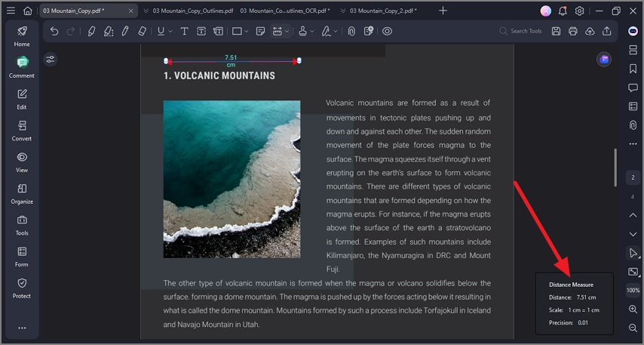Switch to 03 Mountain_Co...utlines_OCR.pdf tab
Image resolution: width=644 pixels, height=345 pixels.
[x=284, y=11]
